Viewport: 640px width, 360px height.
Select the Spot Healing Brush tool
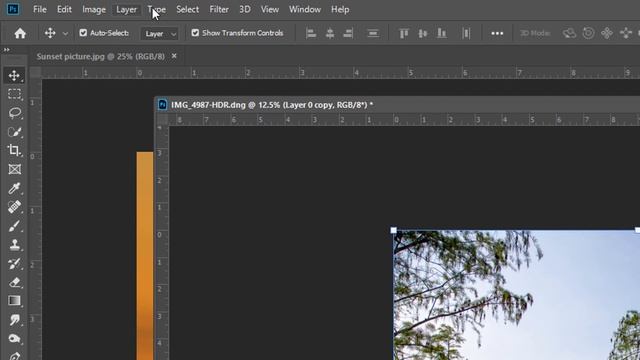click(x=14, y=207)
